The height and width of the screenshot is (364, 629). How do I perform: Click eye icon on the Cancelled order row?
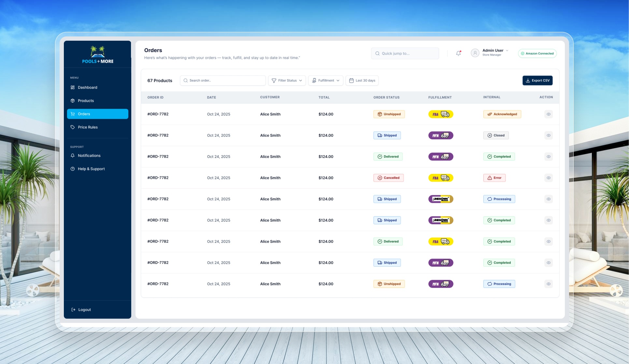(548, 178)
